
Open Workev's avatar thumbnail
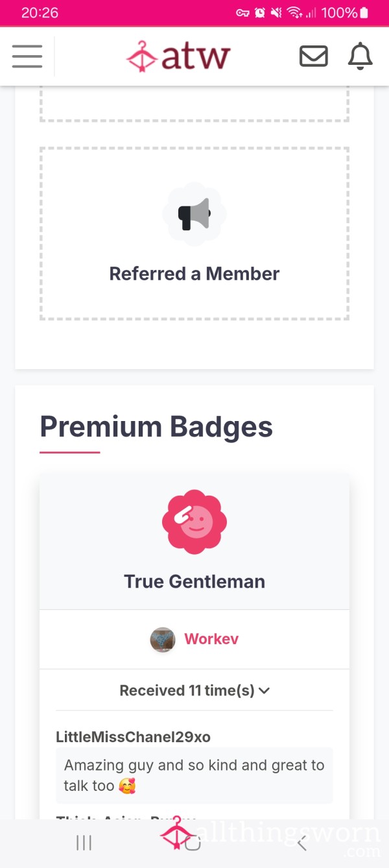click(163, 640)
